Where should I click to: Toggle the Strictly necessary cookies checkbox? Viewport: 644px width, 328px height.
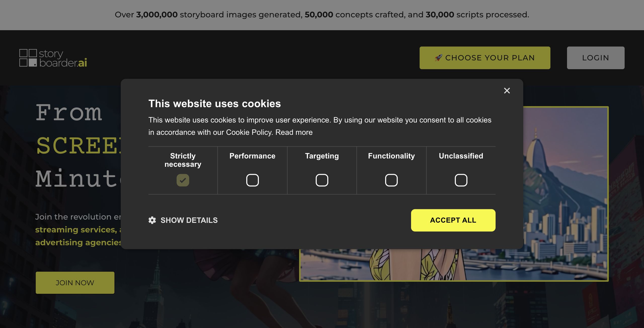coord(183,180)
